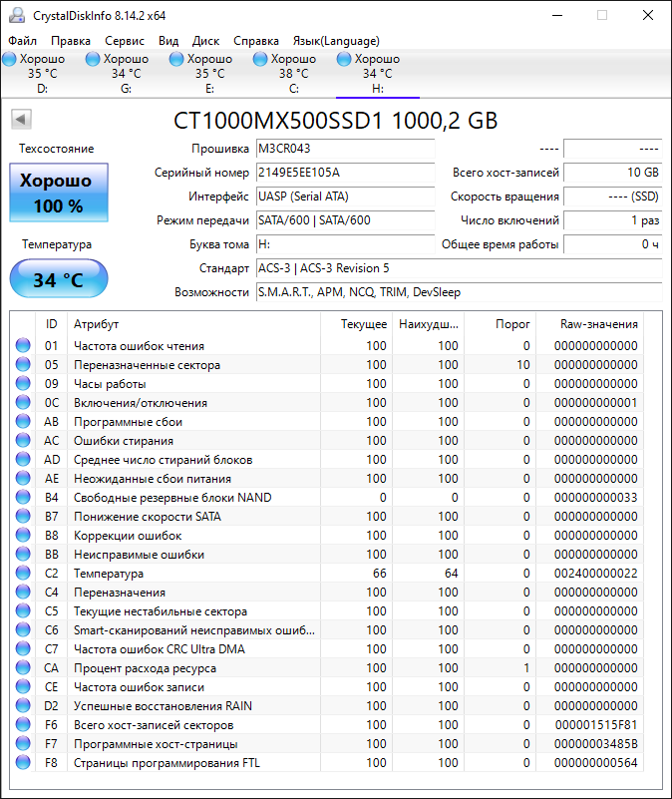Click status orb for Процент расхода ресурса row
The height and width of the screenshot is (799, 672).
click(23, 667)
